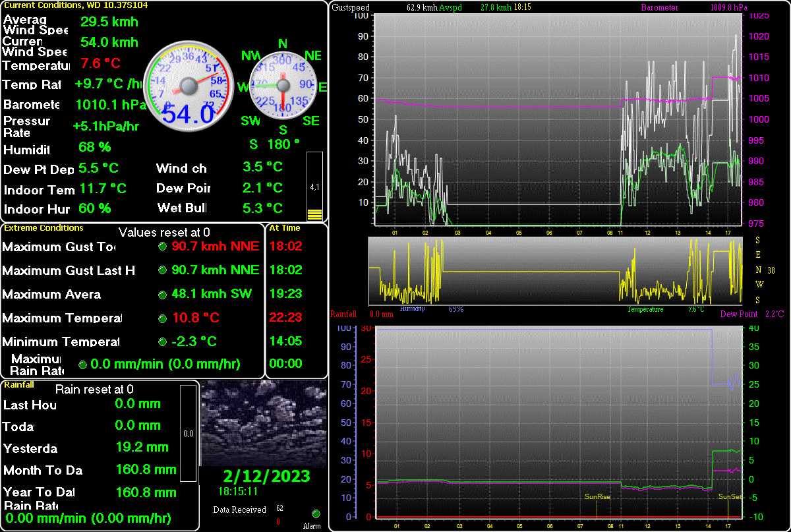This screenshot has width=791, height=532.
Task: Click the SunSet marker on the temperature graph
Action: point(729,497)
